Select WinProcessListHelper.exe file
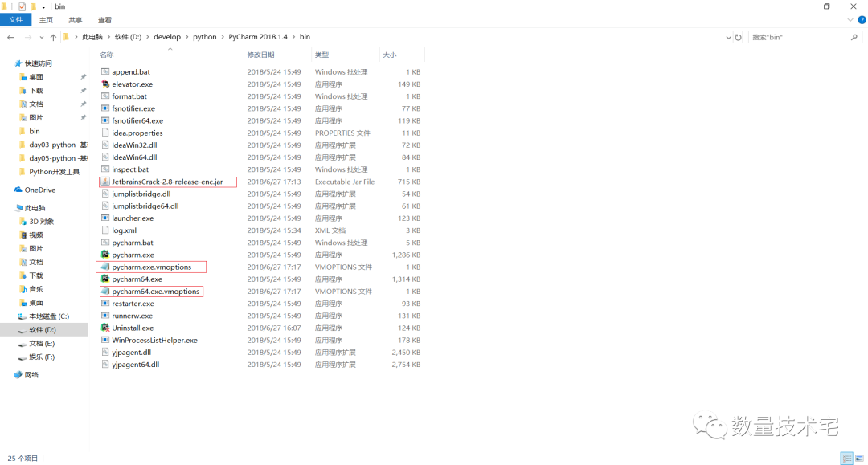The image size is (868, 465). click(x=154, y=340)
